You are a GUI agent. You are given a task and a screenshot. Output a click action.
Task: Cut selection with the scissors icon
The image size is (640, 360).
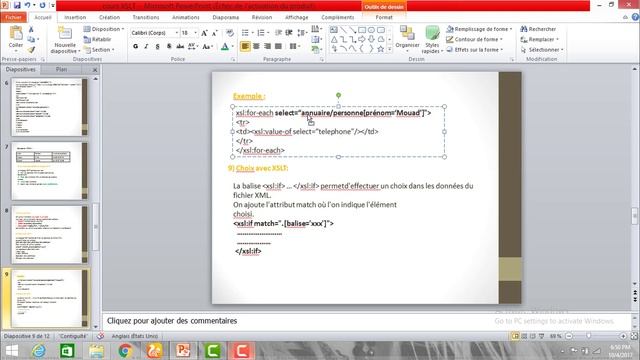(x=31, y=29)
